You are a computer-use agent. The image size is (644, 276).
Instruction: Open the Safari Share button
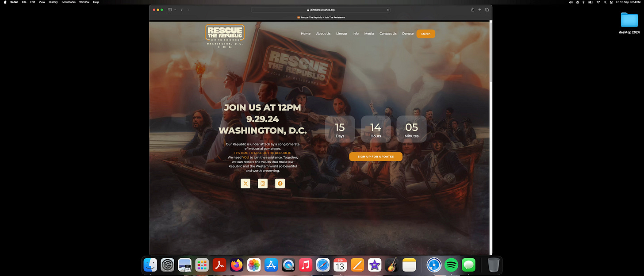472,10
